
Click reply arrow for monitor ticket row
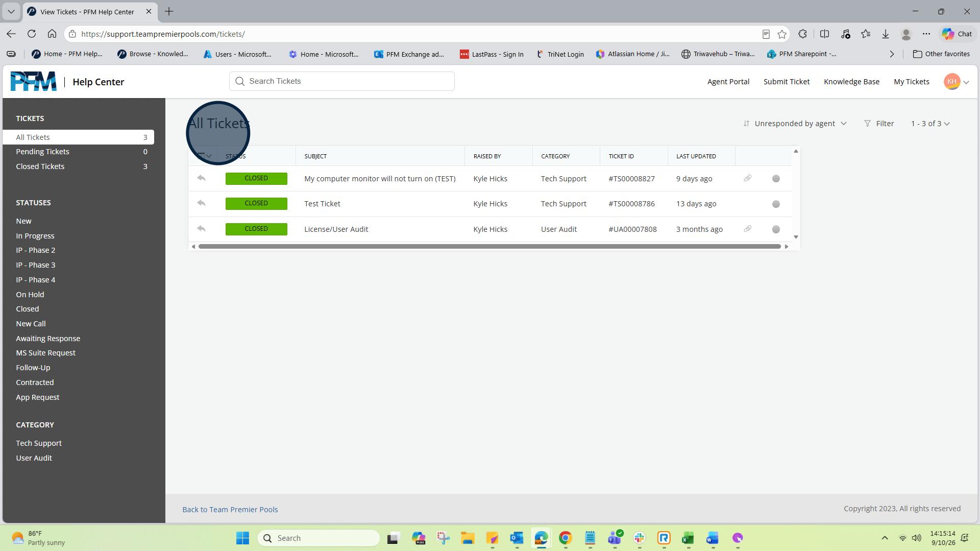[201, 178]
